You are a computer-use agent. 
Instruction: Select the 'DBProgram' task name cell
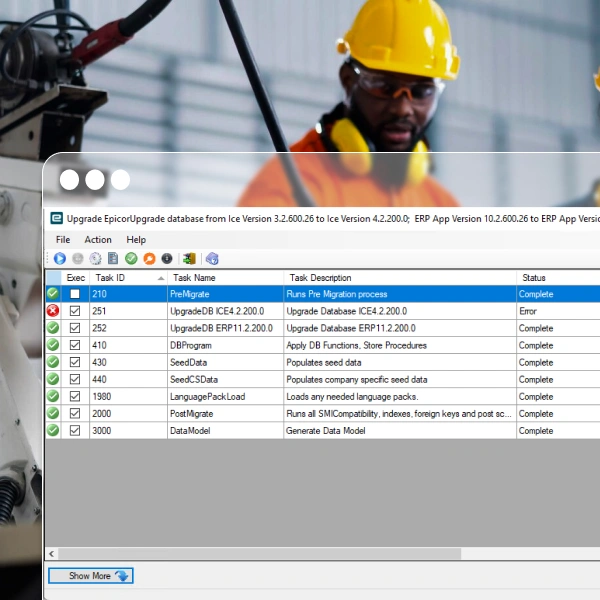[225, 345]
